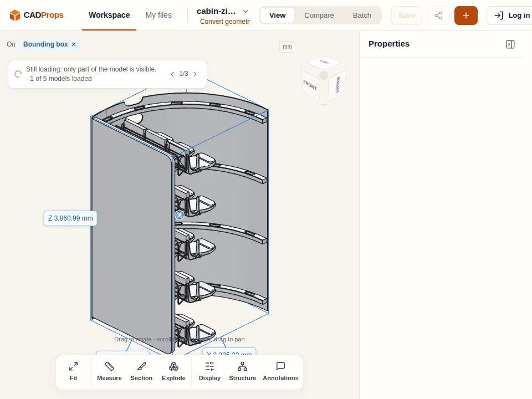Image resolution: width=532 pixels, height=399 pixels.
Task: Switch to My files tab
Action: (x=158, y=16)
